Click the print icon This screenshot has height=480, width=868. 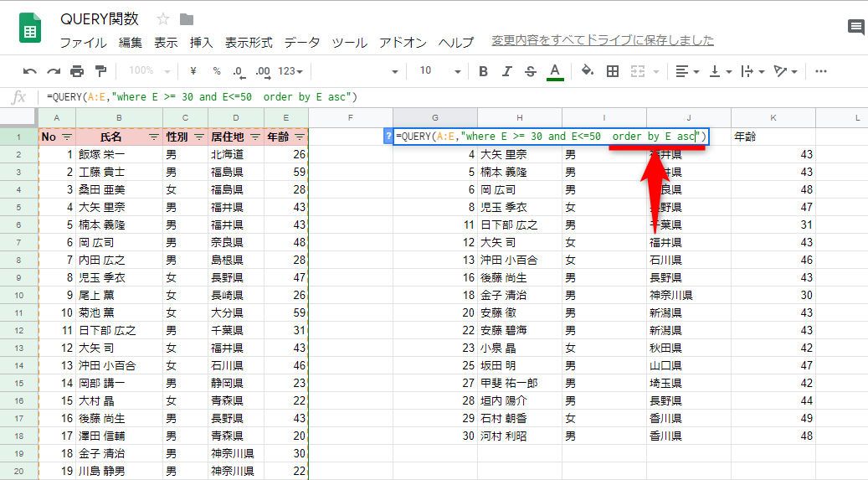pos(77,71)
